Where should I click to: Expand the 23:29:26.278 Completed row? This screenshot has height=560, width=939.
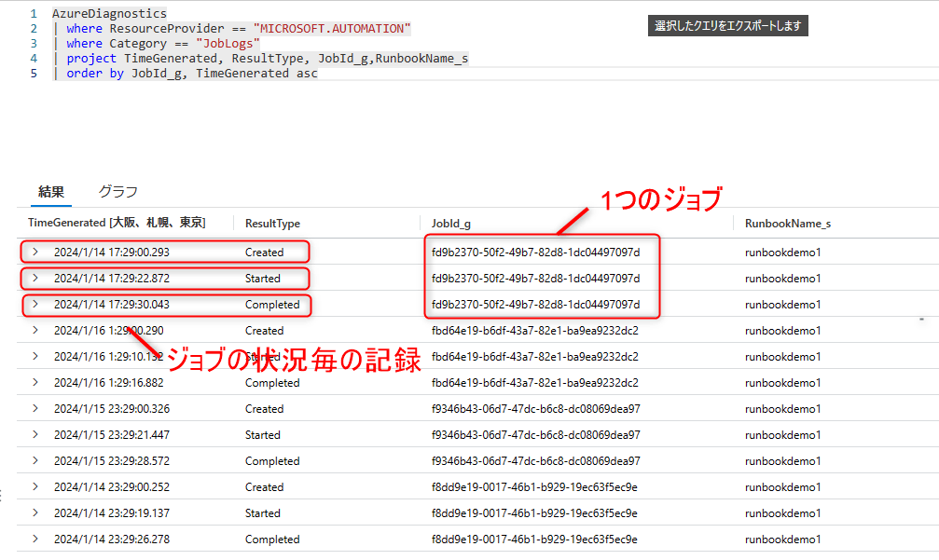click(x=35, y=540)
